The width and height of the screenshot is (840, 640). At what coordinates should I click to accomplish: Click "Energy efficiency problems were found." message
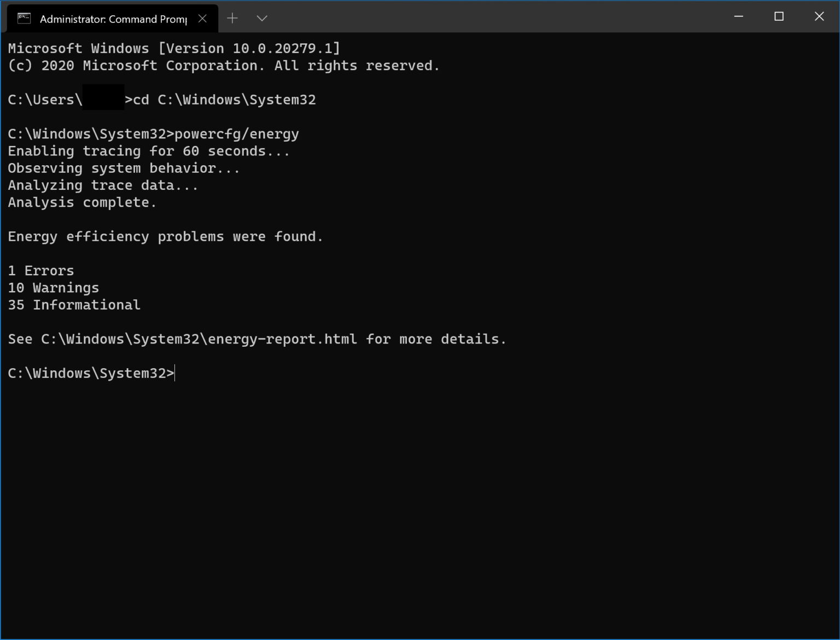click(x=166, y=237)
